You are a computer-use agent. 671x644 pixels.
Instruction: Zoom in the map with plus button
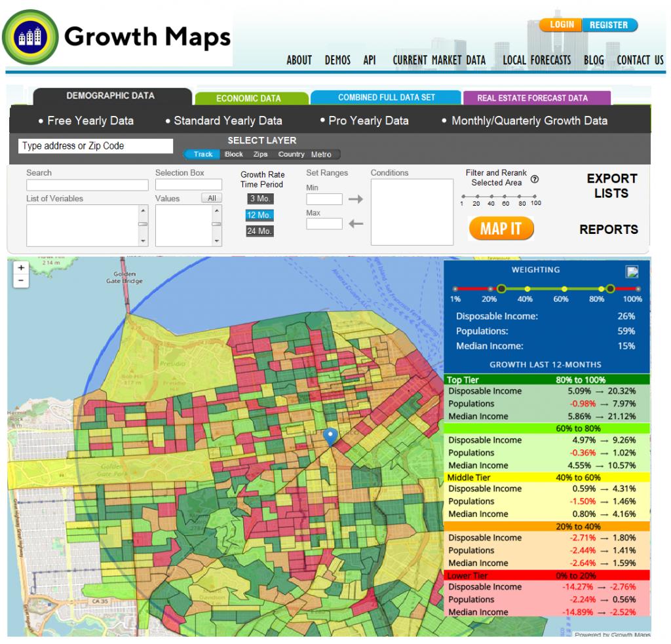coord(21,268)
